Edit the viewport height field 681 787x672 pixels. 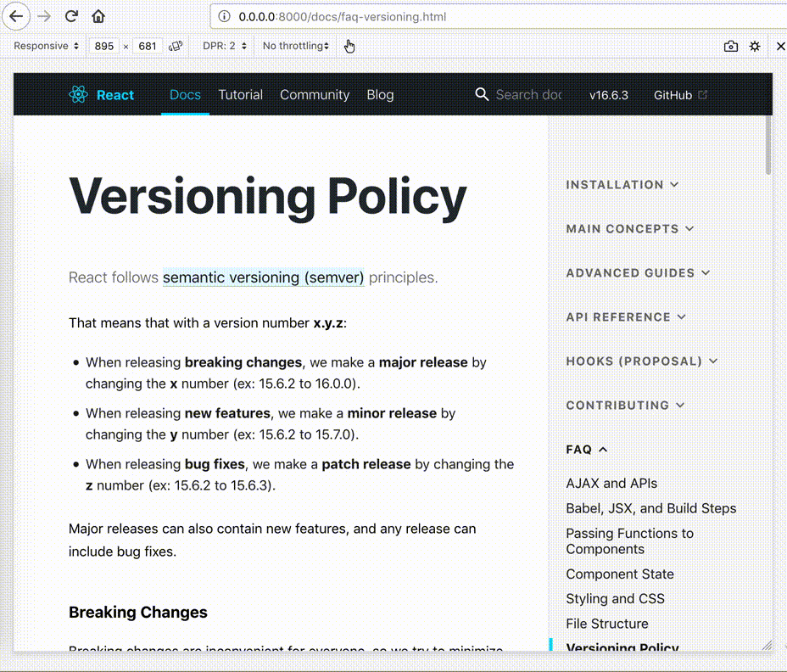coord(147,46)
